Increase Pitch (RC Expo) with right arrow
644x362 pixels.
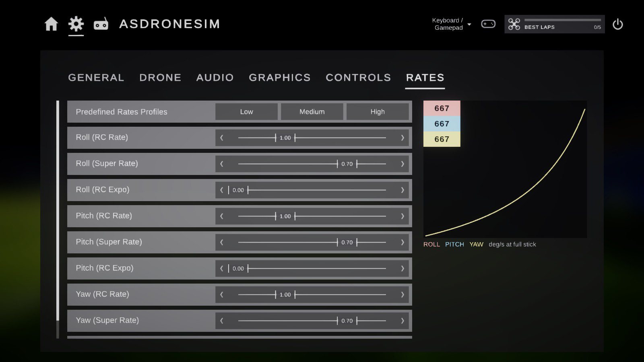click(402, 269)
